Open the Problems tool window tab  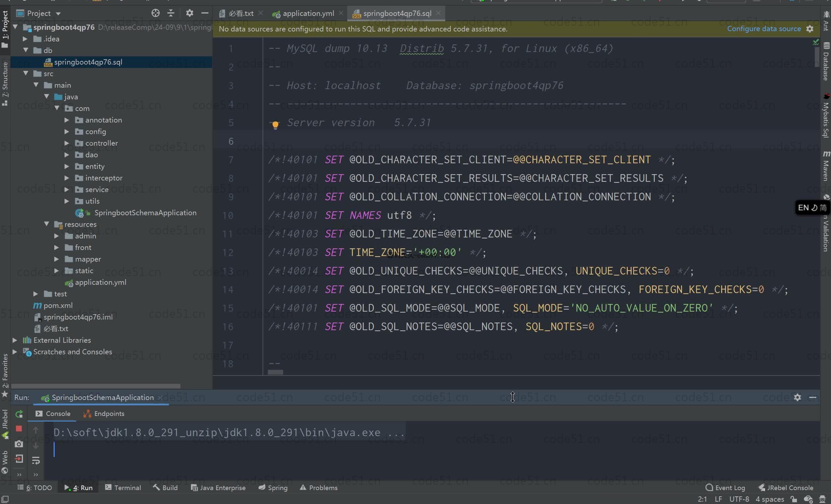(x=319, y=487)
